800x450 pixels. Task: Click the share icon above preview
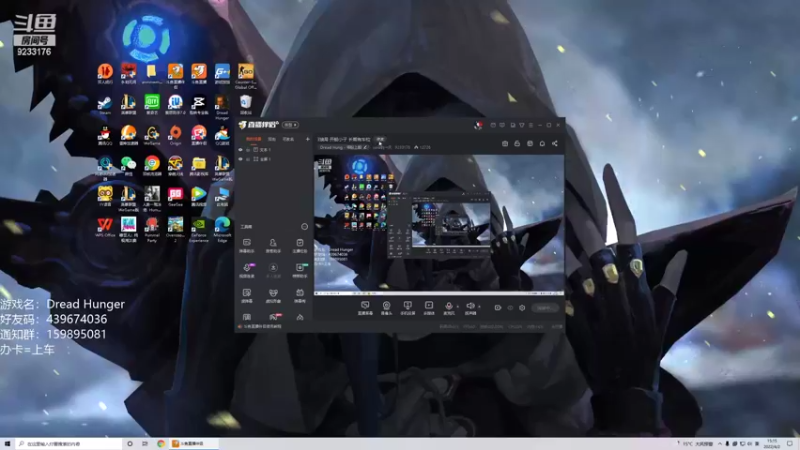pyautogui.click(x=555, y=143)
